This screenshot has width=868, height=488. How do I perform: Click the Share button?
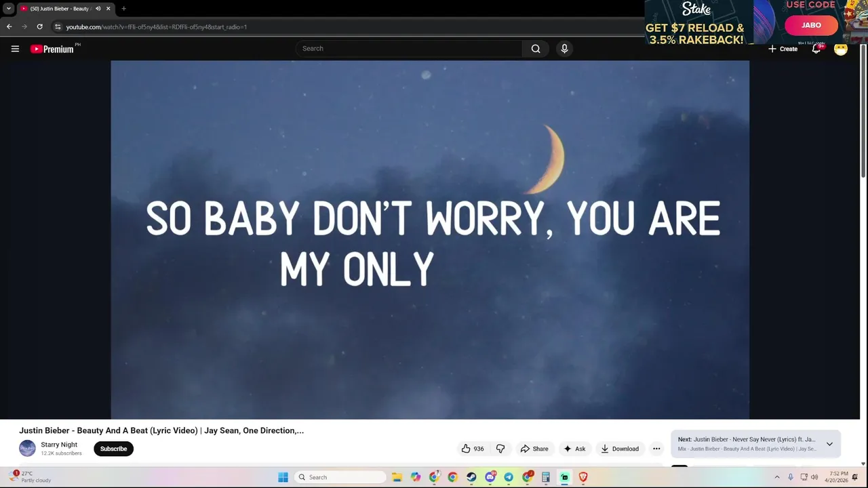tap(534, 449)
